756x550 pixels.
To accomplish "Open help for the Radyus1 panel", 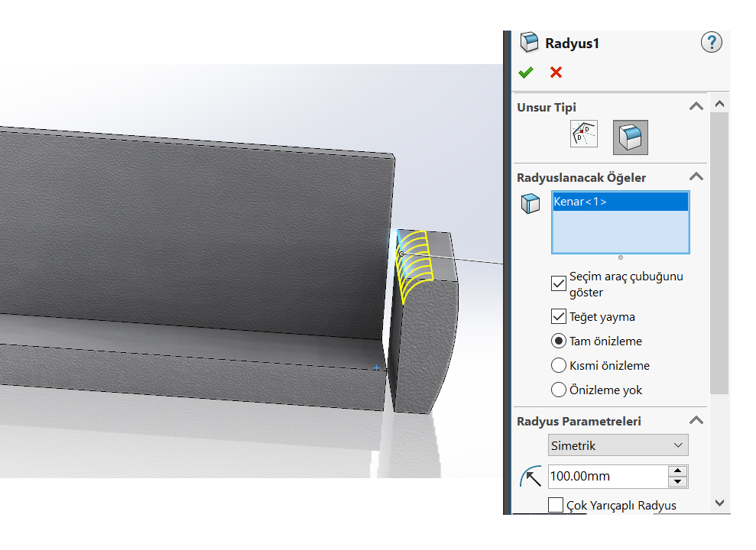I will 711,42.
